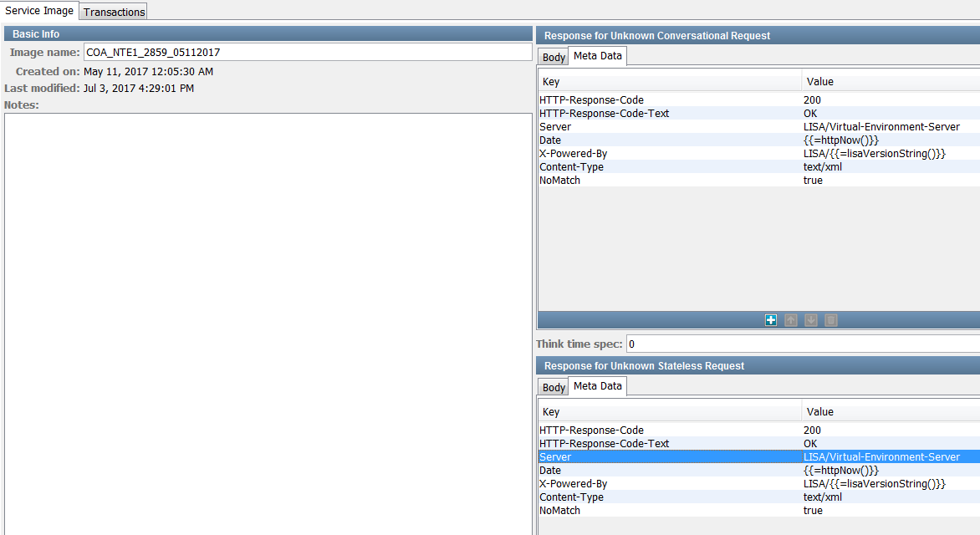Click {{=httpNow()}} value in Stateless table
This screenshot has width=980, height=535.
[x=840, y=470]
